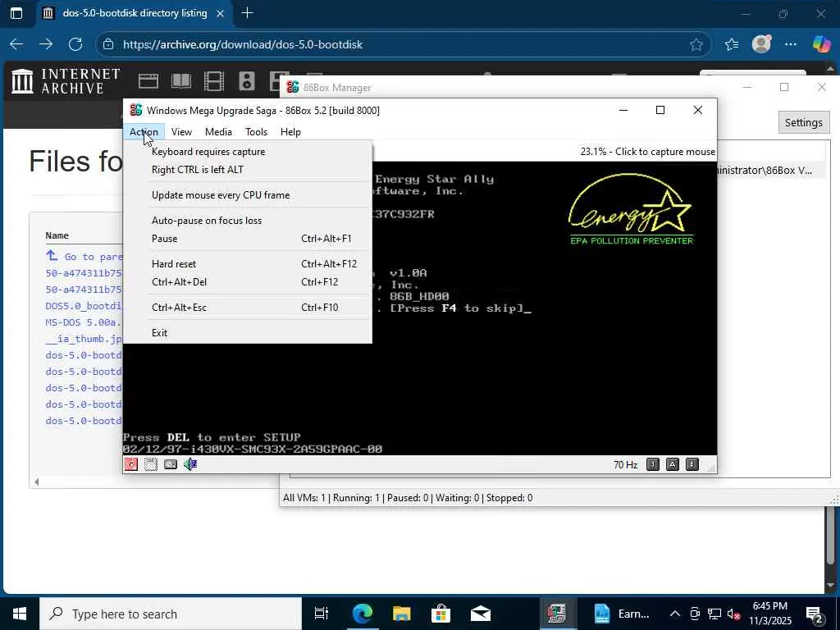Open the Edge profile avatar
840x630 pixels.
761,44
